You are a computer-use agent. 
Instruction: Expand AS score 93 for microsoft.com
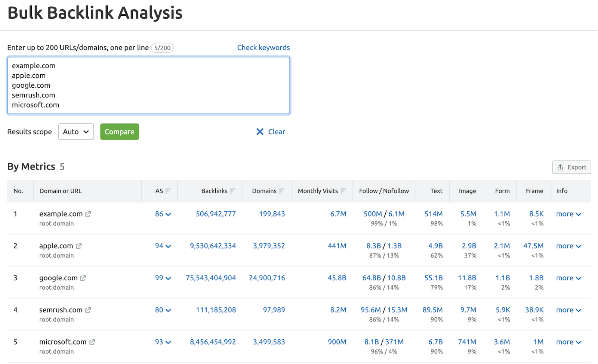163,342
